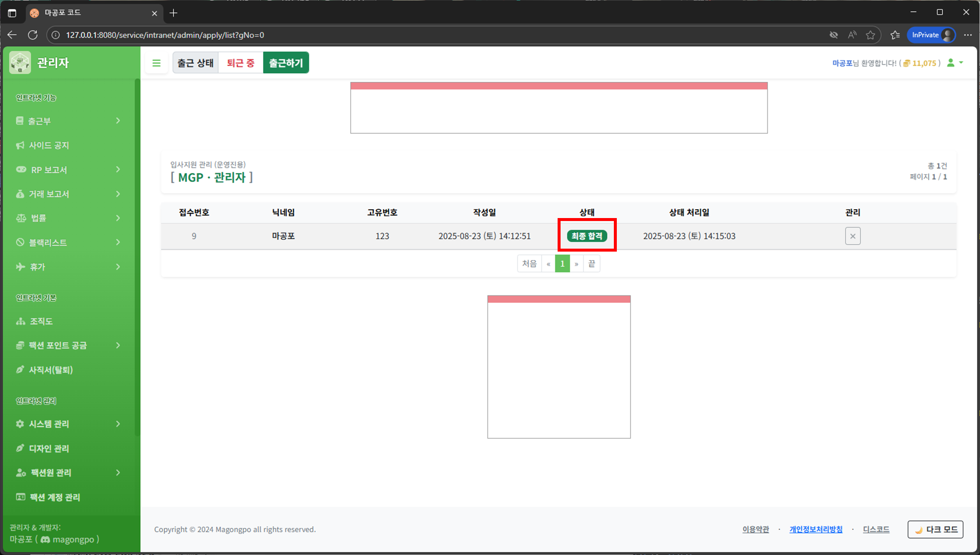Open the favorites collections icon
Image resolution: width=980 pixels, height=555 pixels.
pyautogui.click(x=895, y=35)
